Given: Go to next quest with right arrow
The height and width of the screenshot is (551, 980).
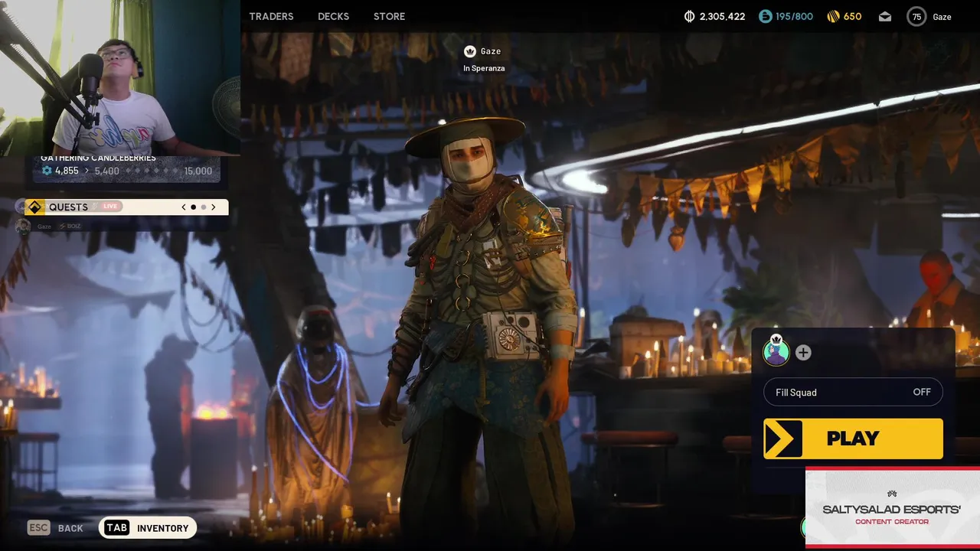Looking at the screenshot, I should (214, 207).
